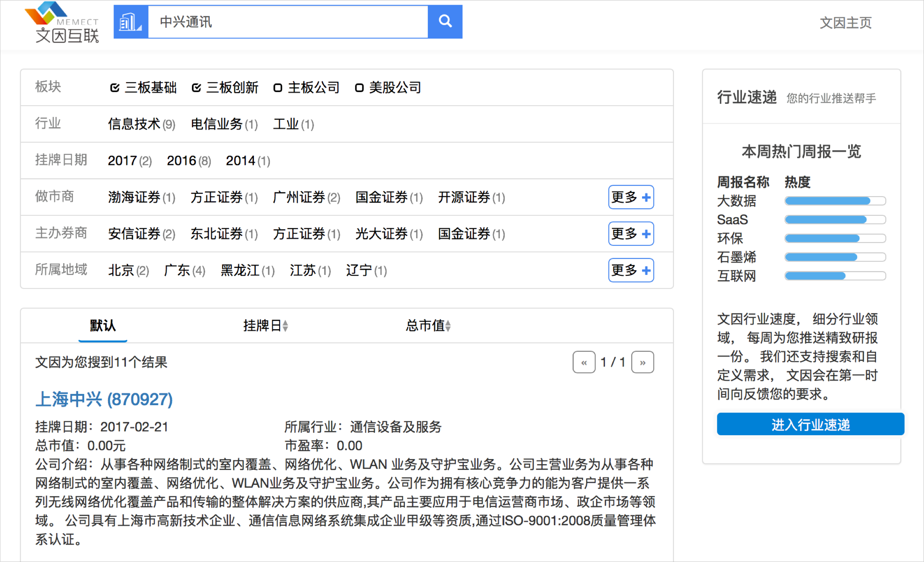
Task: Select sponsor broker 安信证券 (2)
Action: [x=142, y=234]
